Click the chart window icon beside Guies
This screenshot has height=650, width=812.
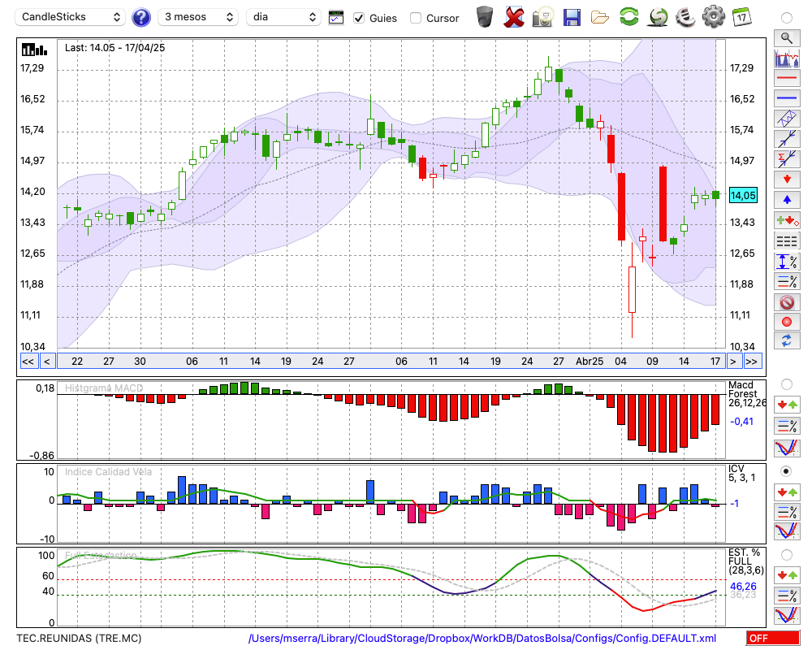tap(336, 18)
